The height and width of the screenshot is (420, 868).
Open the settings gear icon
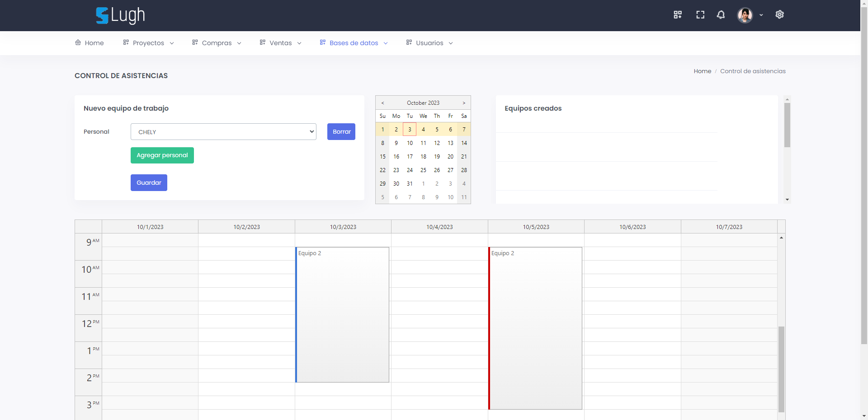[x=779, y=15]
